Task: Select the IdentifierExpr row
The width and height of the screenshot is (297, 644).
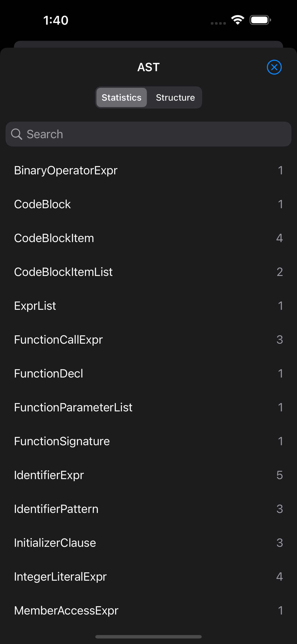Action: click(x=148, y=475)
